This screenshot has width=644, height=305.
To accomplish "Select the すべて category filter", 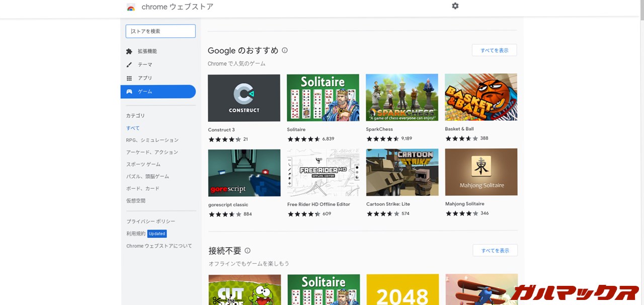I will click(x=133, y=128).
